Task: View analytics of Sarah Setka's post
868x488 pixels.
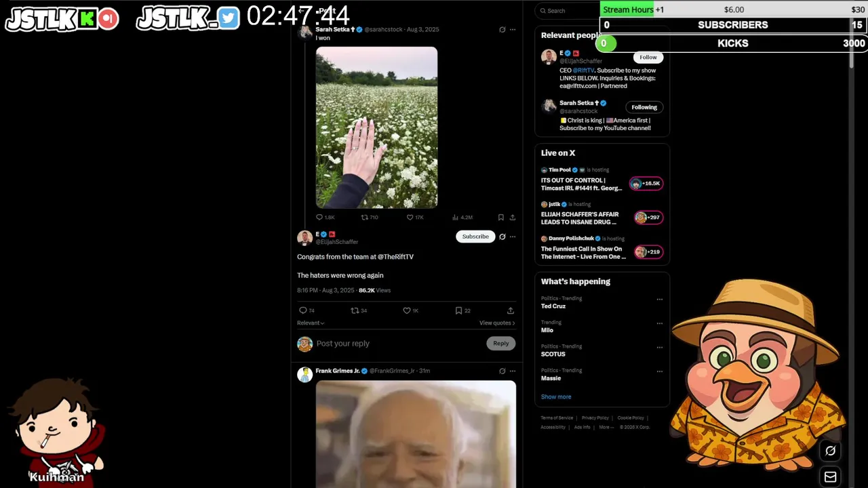Action: coord(462,218)
